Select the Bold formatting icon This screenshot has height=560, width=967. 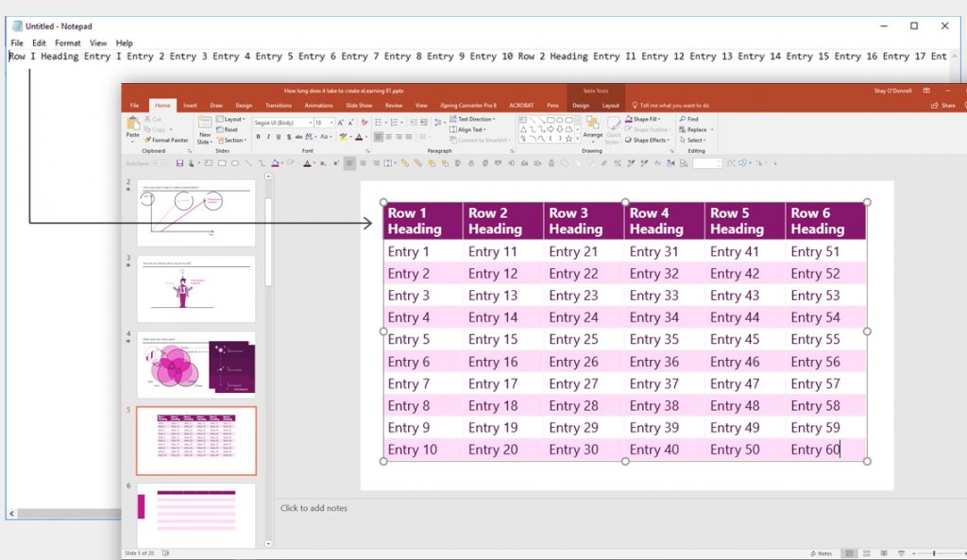click(x=259, y=137)
